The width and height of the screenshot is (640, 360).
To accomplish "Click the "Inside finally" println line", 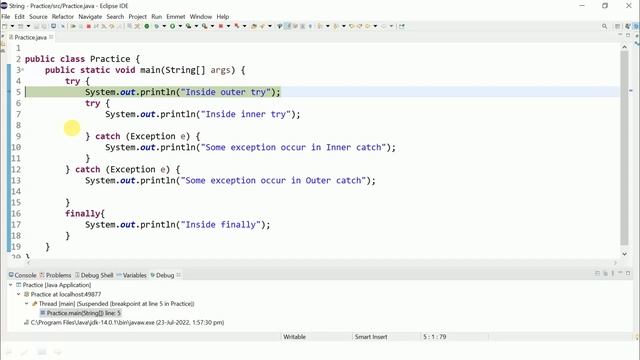I will 178,224.
